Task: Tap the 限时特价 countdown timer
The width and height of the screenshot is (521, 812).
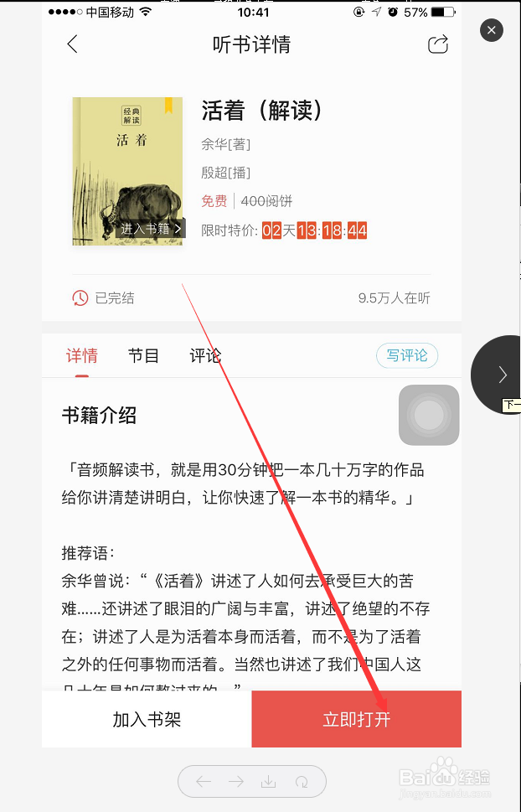Action: point(314,230)
